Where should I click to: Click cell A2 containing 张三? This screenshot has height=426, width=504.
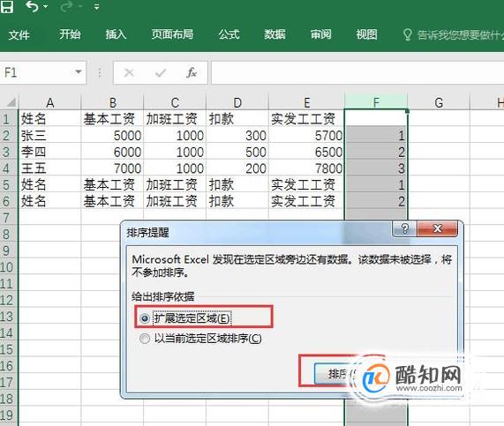(49, 135)
